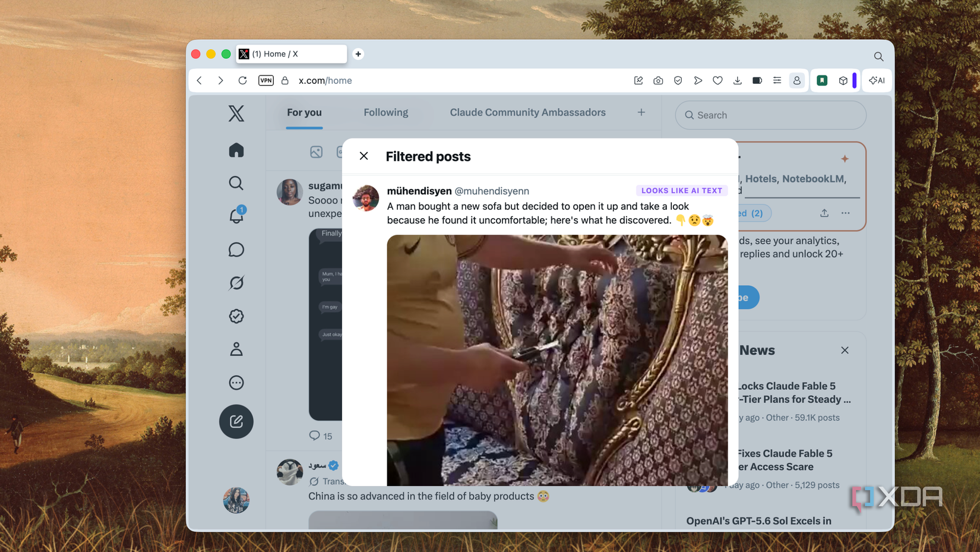Screen dimensions: 980x552
Task: Open Explore search icon in sidebar
Action: tap(236, 183)
